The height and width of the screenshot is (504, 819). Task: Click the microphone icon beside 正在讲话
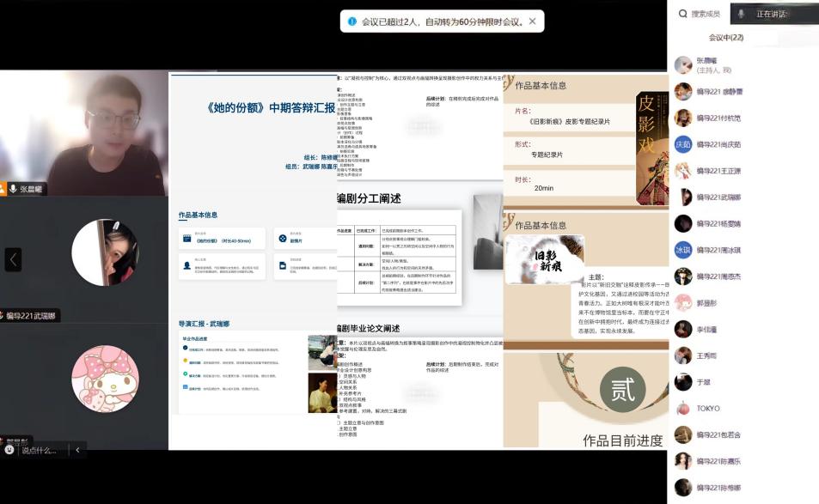click(x=741, y=14)
